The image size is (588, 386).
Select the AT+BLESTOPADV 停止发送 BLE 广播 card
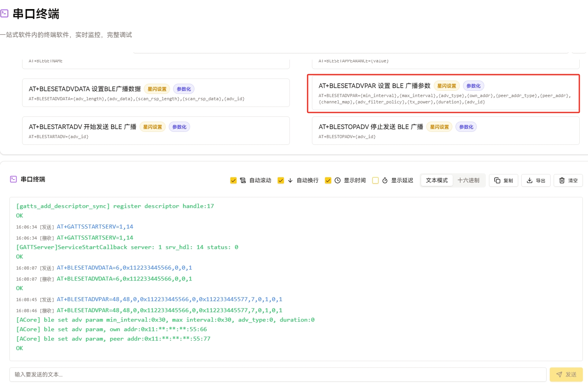[x=446, y=131]
